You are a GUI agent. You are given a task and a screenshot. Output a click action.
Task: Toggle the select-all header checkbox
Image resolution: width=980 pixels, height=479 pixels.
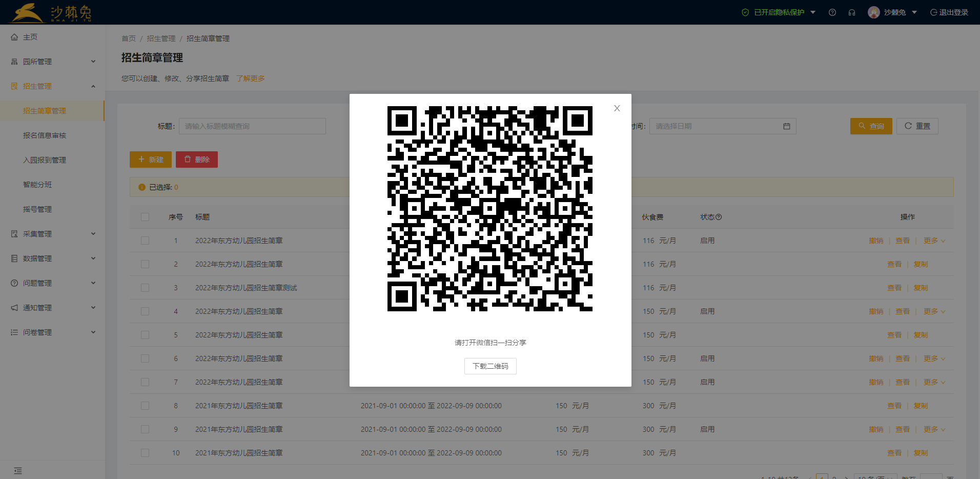pos(145,217)
